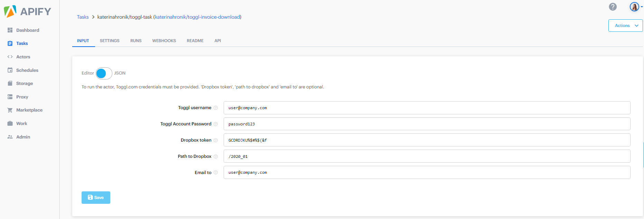Click the Proxy server icon
This screenshot has width=644, height=219.
(x=10, y=97)
